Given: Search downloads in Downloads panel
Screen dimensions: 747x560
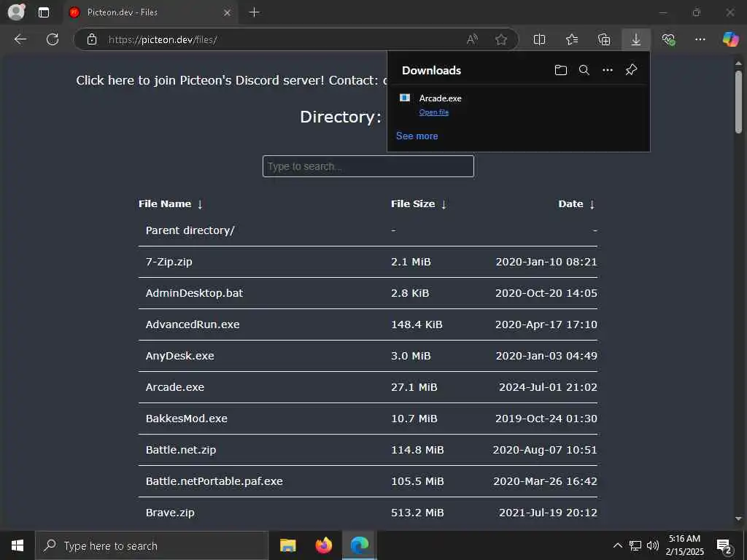Looking at the screenshot, I should click(x=584, y=71).
